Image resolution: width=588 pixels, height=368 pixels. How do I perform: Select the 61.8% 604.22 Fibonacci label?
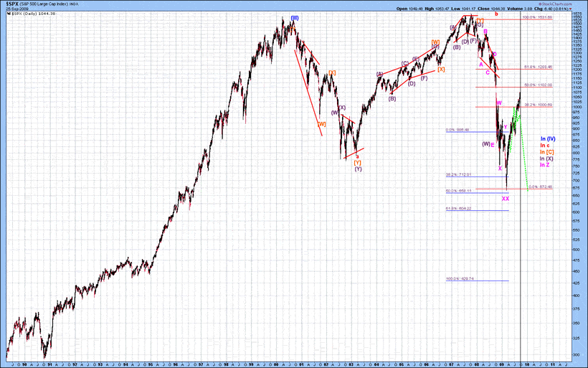[x=461, y=209]
